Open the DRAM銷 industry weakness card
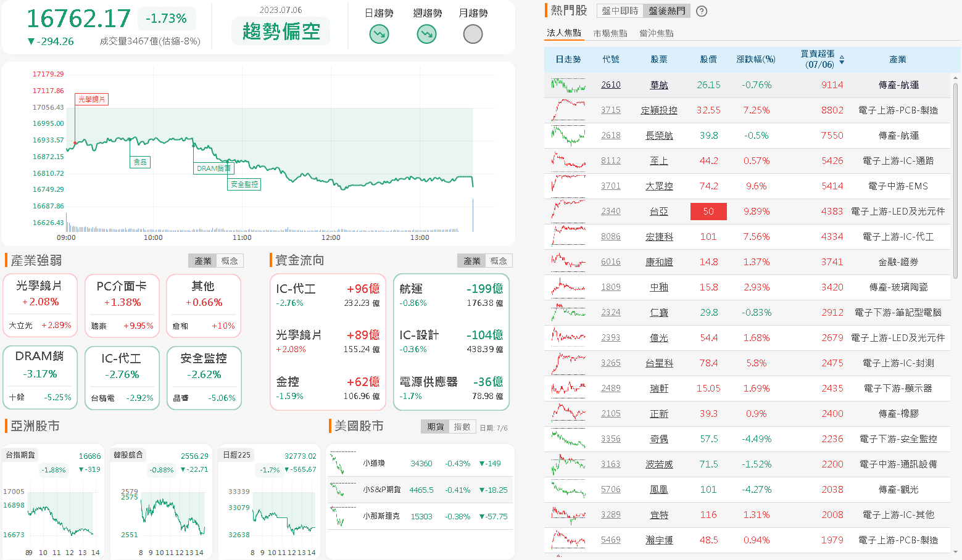 click(40, 377)
